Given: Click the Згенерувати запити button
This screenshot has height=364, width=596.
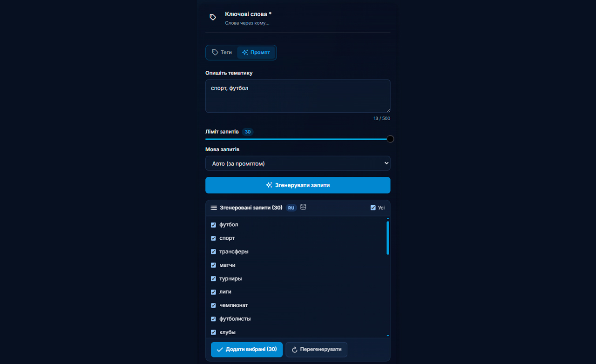Looking at the screenshot, I should click(298, 185).
